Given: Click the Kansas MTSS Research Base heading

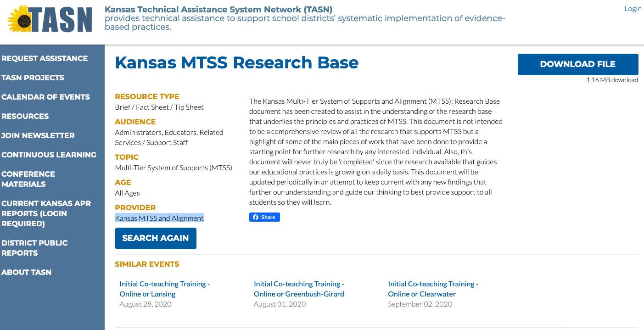Looking at the screenshot, I should coord(237,62).
